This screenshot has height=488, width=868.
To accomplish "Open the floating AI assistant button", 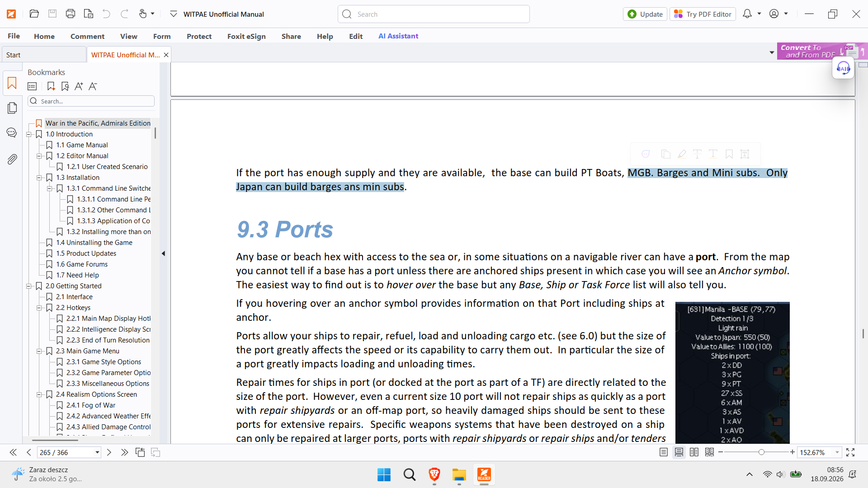I will [x=843, y=68].
